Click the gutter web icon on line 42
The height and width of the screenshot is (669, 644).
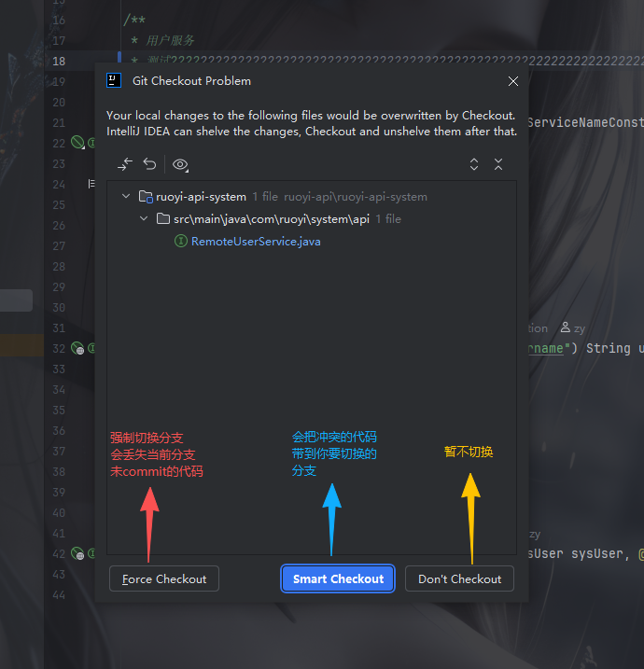77,553
